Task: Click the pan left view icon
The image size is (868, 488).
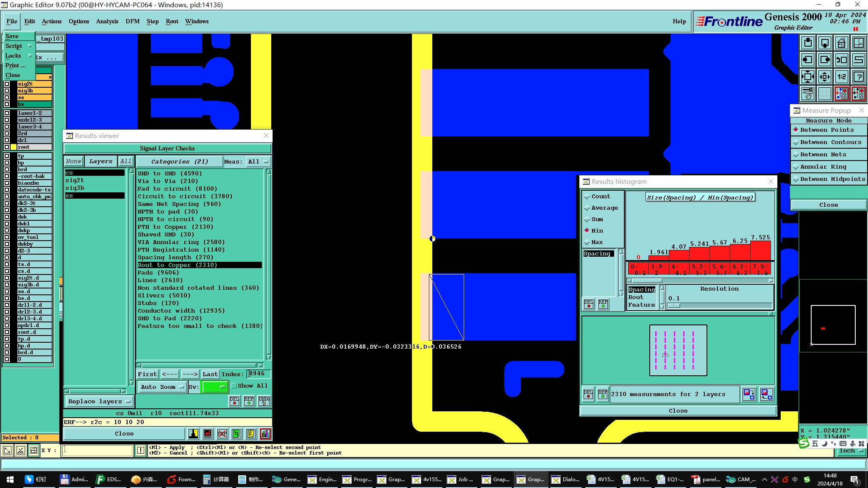Action: pos(808,60)
